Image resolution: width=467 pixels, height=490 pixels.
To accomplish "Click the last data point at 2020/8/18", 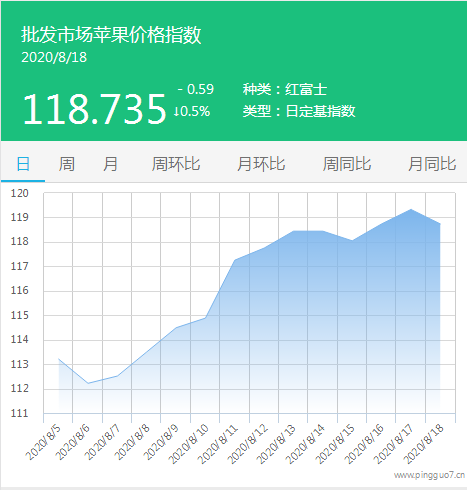I will click(x=440, y=224).
